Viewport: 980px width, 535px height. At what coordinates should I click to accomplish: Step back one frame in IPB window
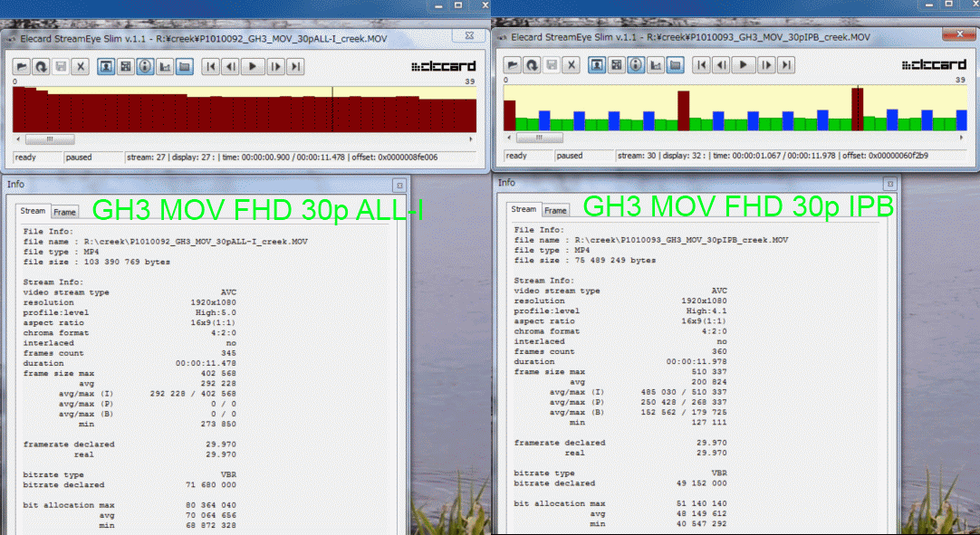tap(721, 64)
